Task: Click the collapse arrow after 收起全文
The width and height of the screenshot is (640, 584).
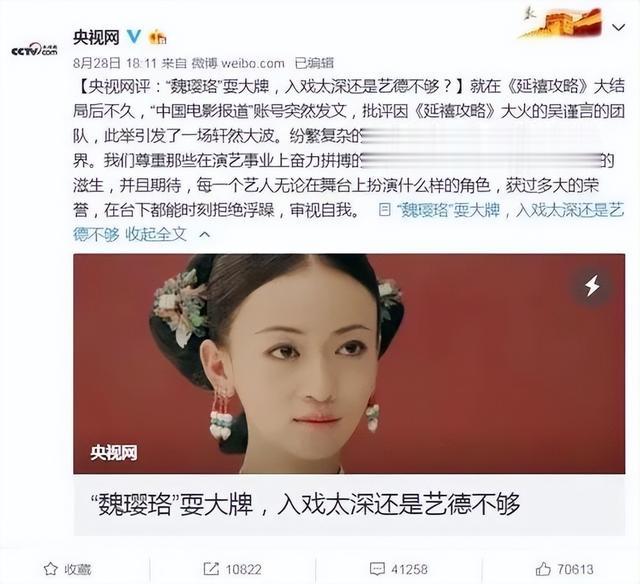Action: (x=205, y=235)
